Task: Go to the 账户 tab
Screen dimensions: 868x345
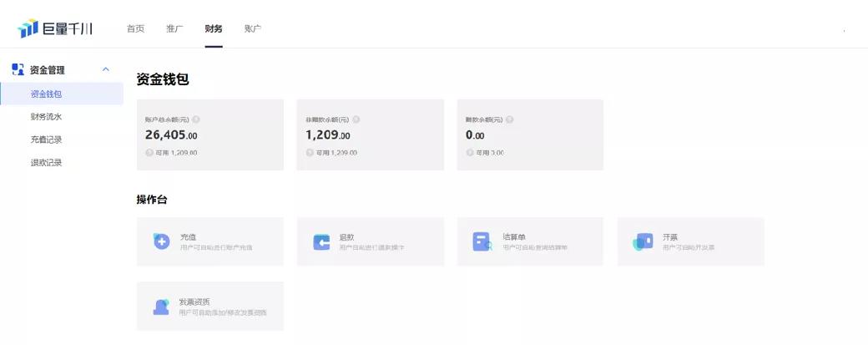Action: click(x=252, y=28)
